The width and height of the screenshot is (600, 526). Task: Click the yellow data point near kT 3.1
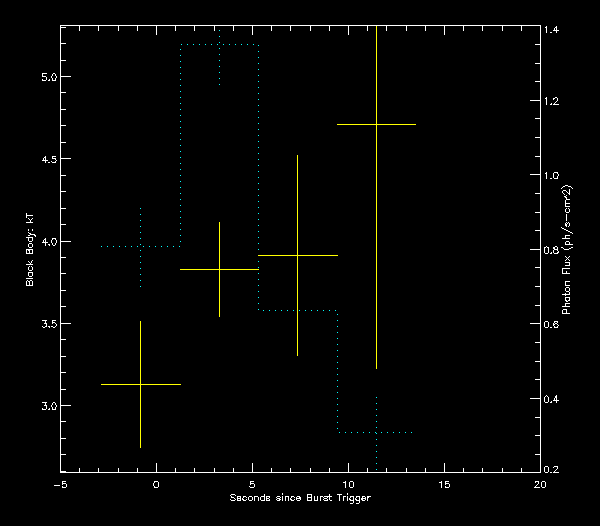point(141,384)
